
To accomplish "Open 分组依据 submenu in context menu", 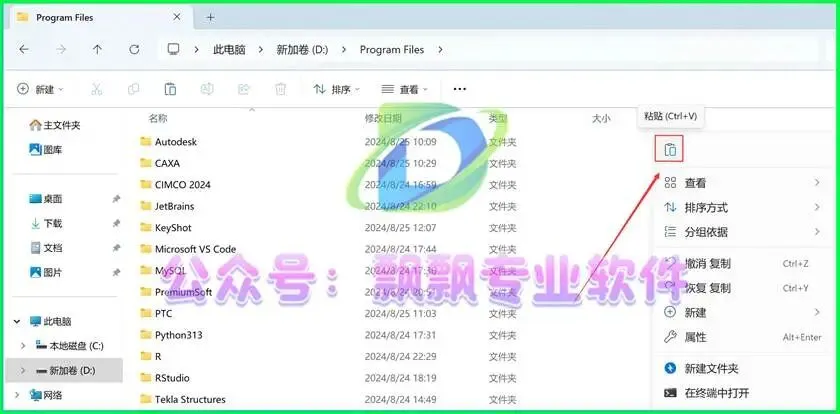I will coord(743,232).
